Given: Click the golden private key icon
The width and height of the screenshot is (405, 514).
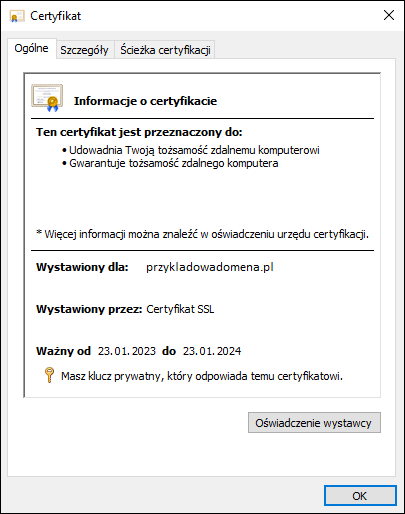Looking at the screenshot, I should (x=49, y=375).
